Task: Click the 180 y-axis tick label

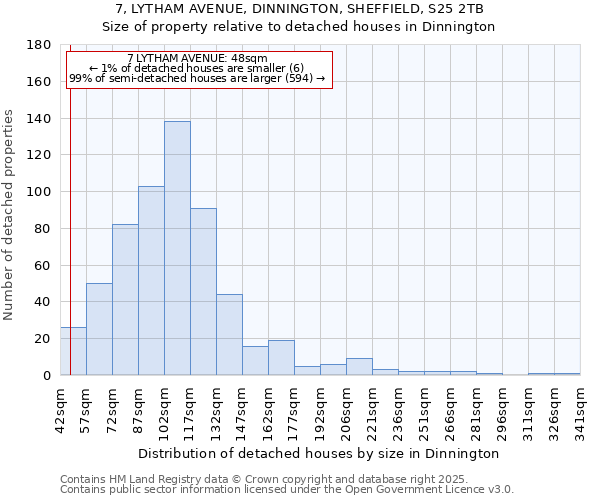Action: coord(39,45)
